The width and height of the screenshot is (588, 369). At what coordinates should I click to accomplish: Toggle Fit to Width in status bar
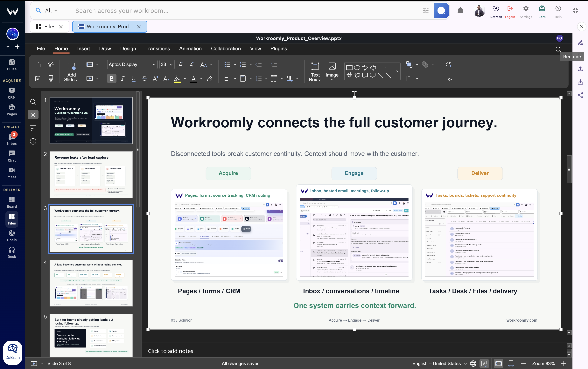[x=511, y=363]
